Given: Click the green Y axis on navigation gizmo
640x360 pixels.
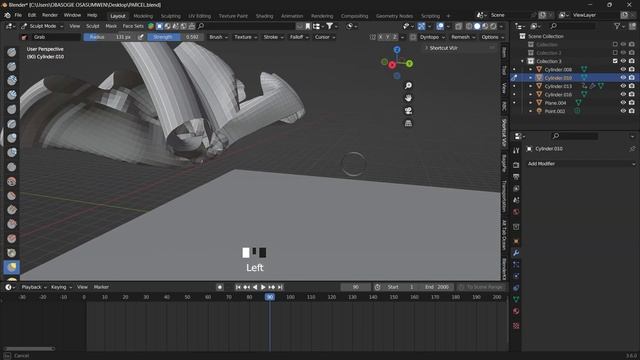Looking at the screenshot, I should tap(409, 64).
